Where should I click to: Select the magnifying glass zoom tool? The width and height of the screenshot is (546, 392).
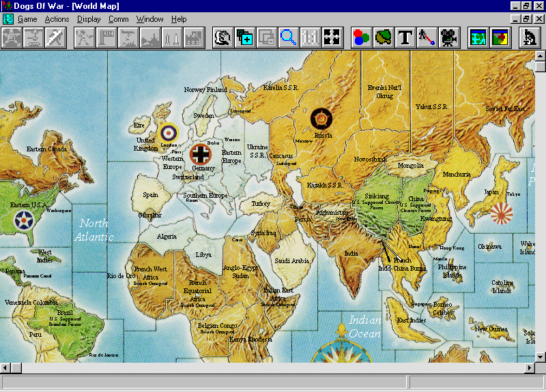coord(289,37)
